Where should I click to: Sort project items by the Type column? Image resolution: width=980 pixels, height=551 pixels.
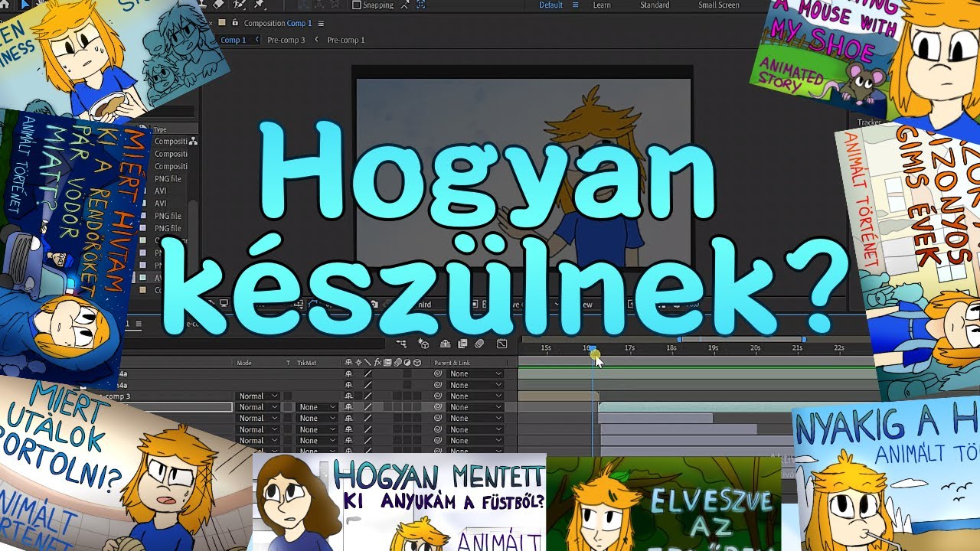pyautogui.click(x=161, y=130)
